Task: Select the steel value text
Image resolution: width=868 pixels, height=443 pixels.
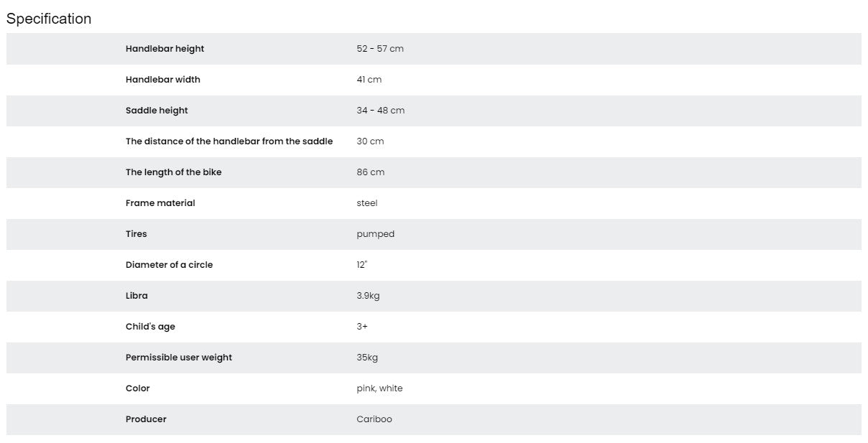Action: tap(366, 203)
